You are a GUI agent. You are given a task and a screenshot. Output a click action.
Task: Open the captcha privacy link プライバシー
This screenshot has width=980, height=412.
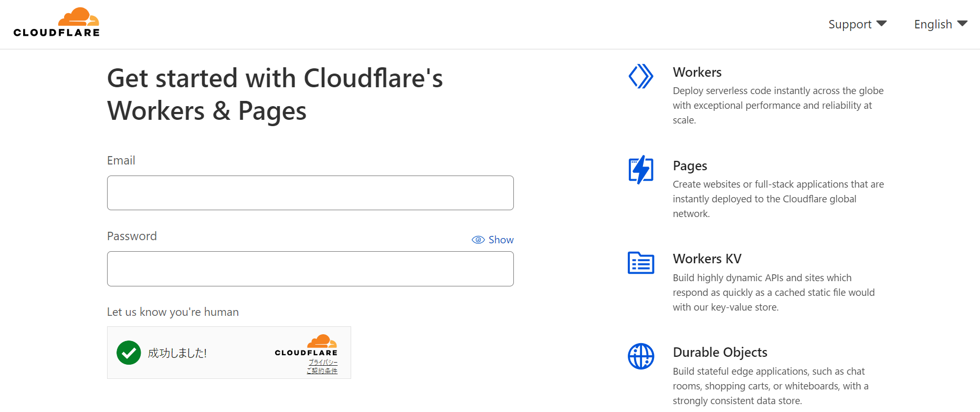323,362
